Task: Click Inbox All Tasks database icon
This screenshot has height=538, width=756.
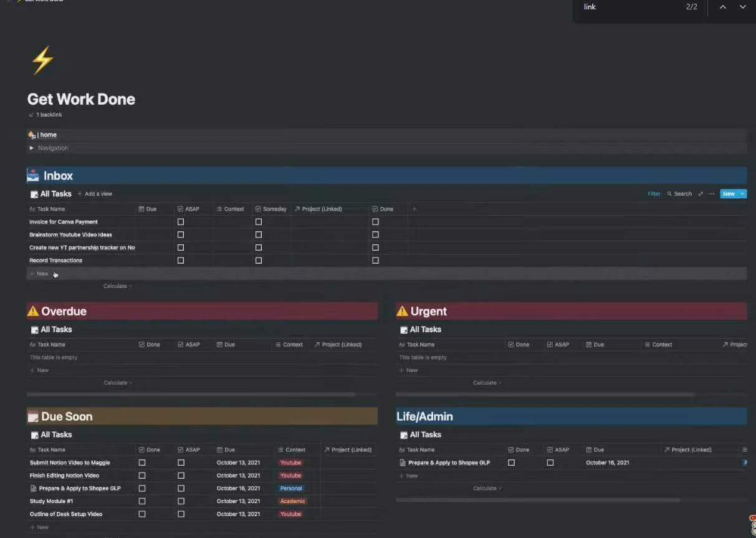Action: click(x=34, y=194)
